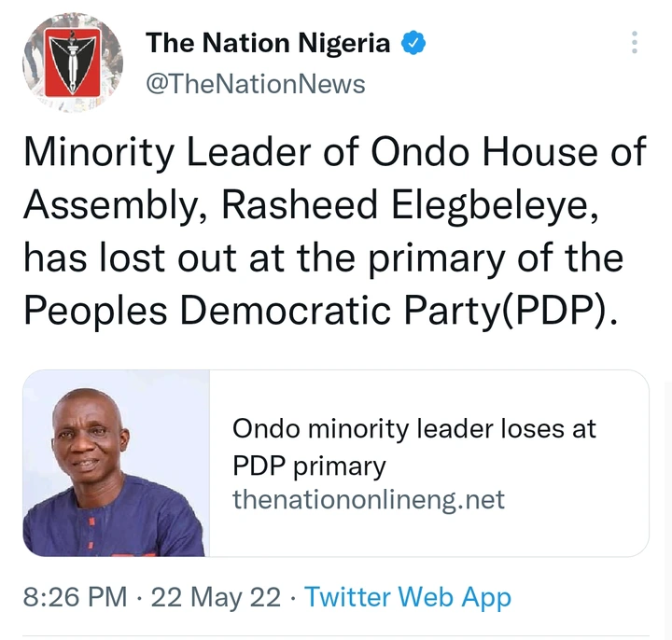The height and width of the screenshot is (640, 672).
Task: Click the red pen-shield logo inside avatar
Action: (x=73, y=63)
